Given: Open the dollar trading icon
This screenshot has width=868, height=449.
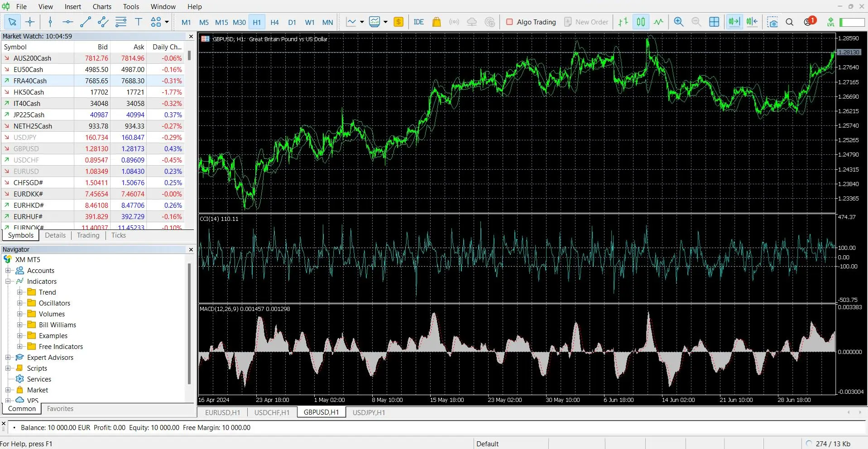Looking at the screenshot, I should [398, 22].
